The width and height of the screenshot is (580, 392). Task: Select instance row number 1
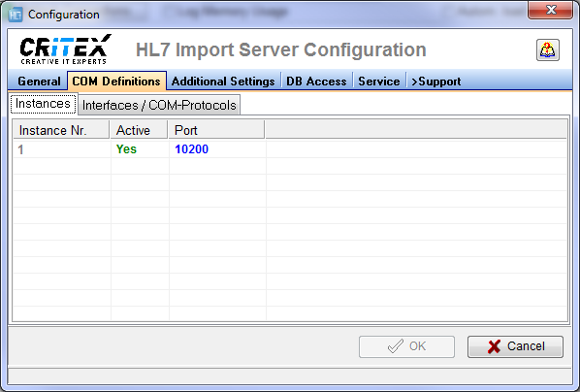pos(290,149)
